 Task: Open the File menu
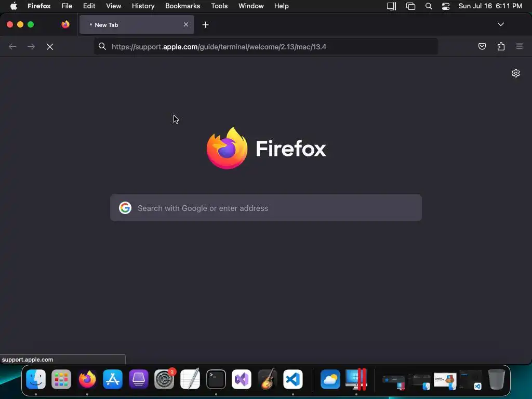[x=67, y=6]
